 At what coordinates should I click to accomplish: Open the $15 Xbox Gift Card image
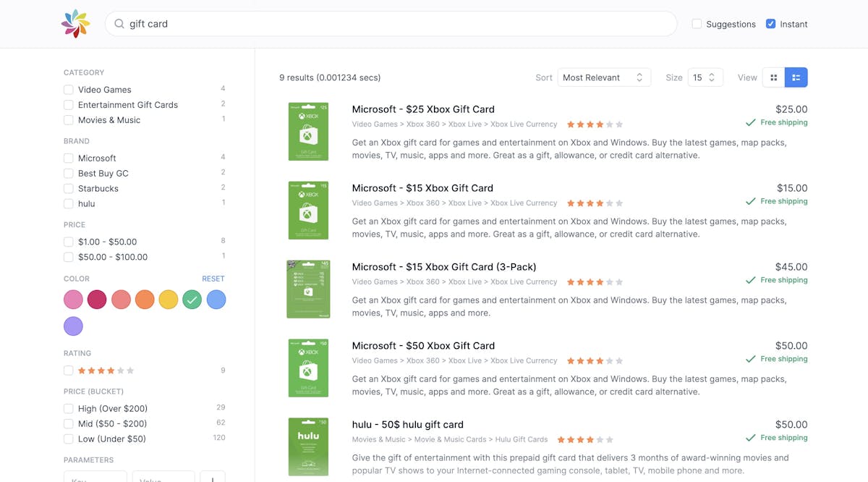tap(308, 211)
